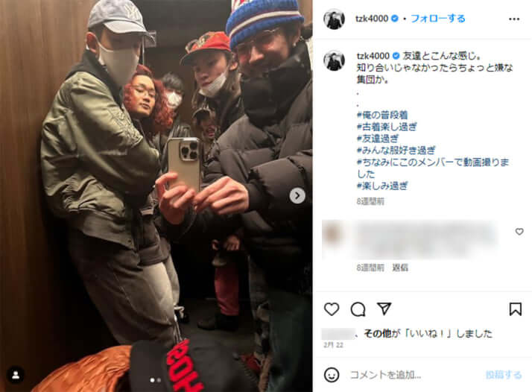Open the three-dot more options menu
The height and width of the screenshot is (392, 532).
click(x=514, y=19)
